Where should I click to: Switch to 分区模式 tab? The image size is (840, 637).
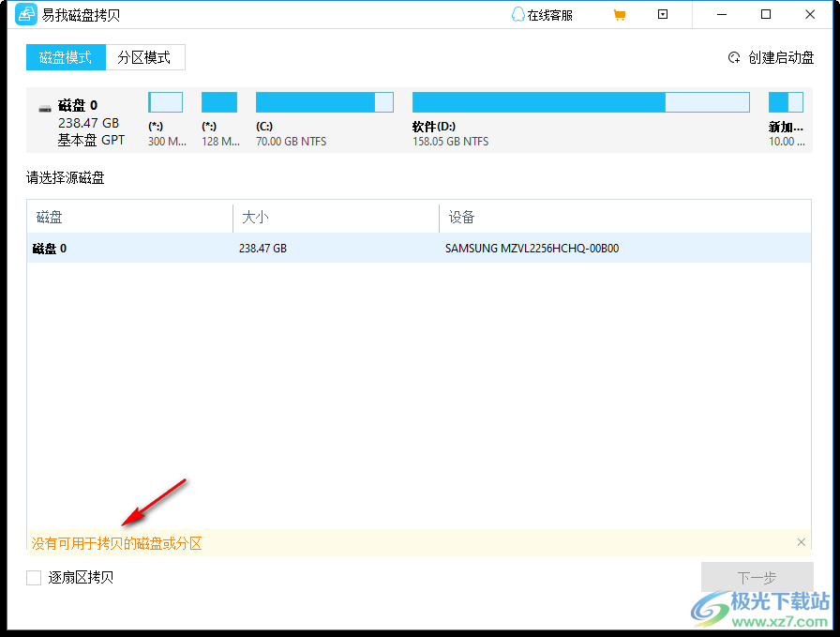point(146,57)
